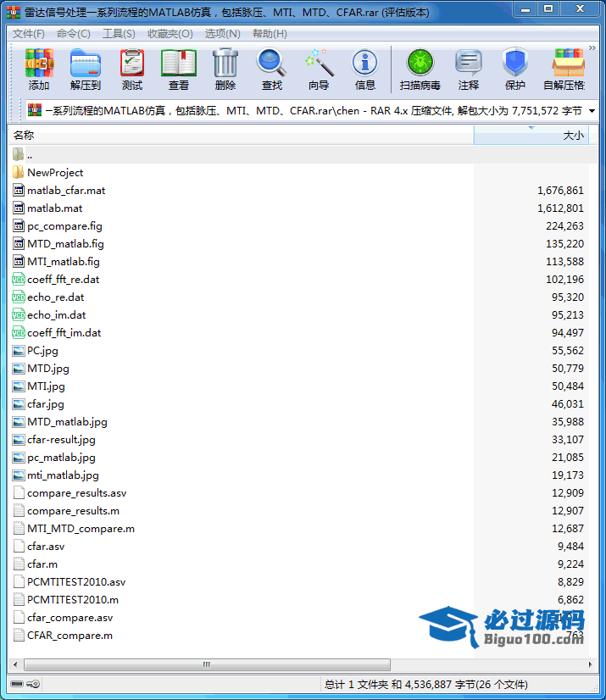
Task: Select echo_im.dat file name
Action: pyautogui.click(x=56, y=315)
